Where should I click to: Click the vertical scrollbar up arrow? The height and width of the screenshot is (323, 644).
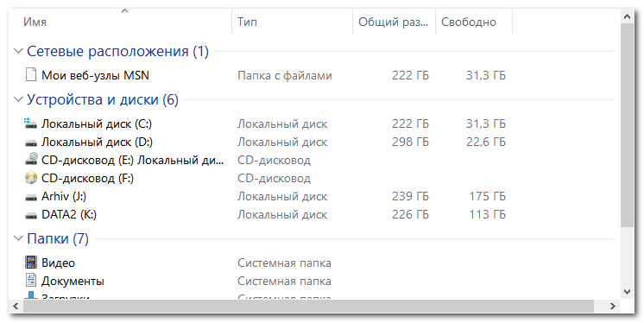click(627, 17)
